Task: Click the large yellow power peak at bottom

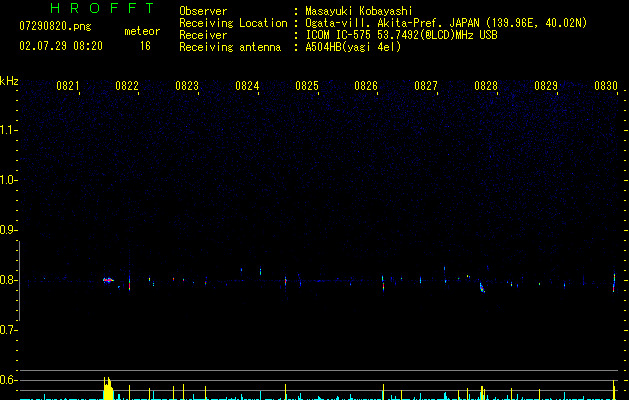Action: click(x=108, y=388)
